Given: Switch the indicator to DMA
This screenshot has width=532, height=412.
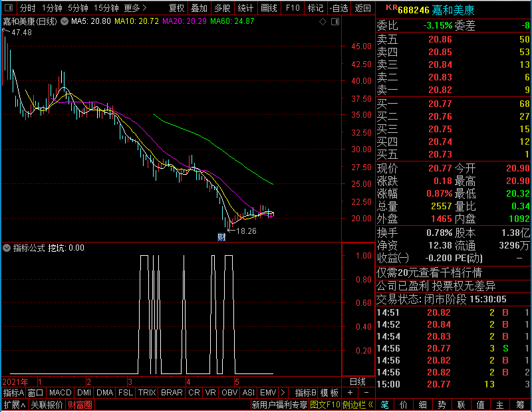Looking at the screenshot, I should pyautogui.click(x=105, y=393).
